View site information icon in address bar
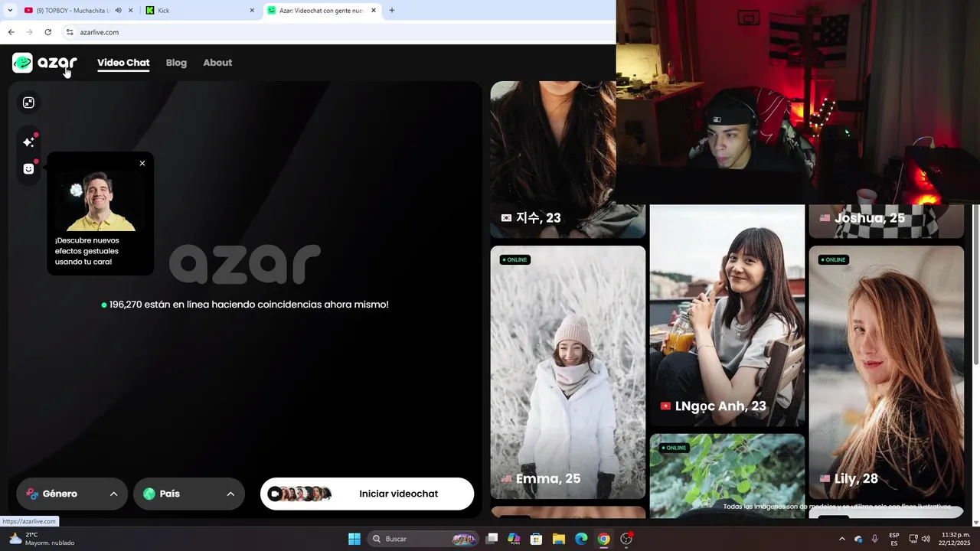The image size is (980, 551). (70, 32)
